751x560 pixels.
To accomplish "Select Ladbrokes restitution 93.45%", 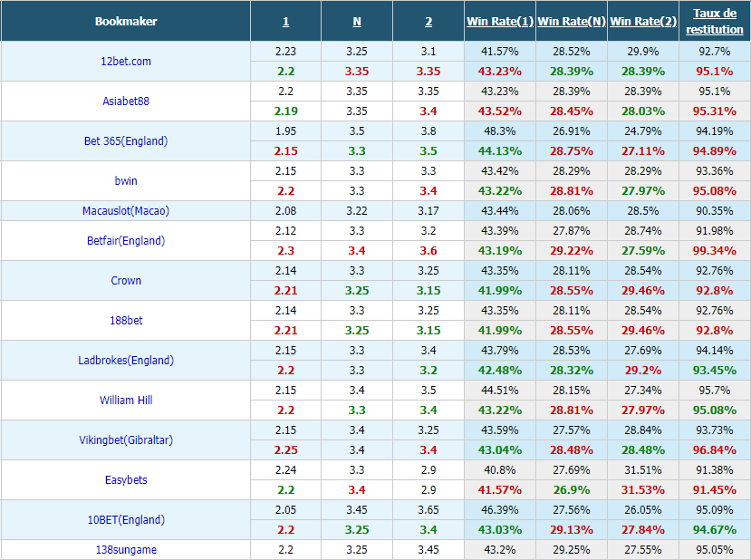I will point(715,371).
